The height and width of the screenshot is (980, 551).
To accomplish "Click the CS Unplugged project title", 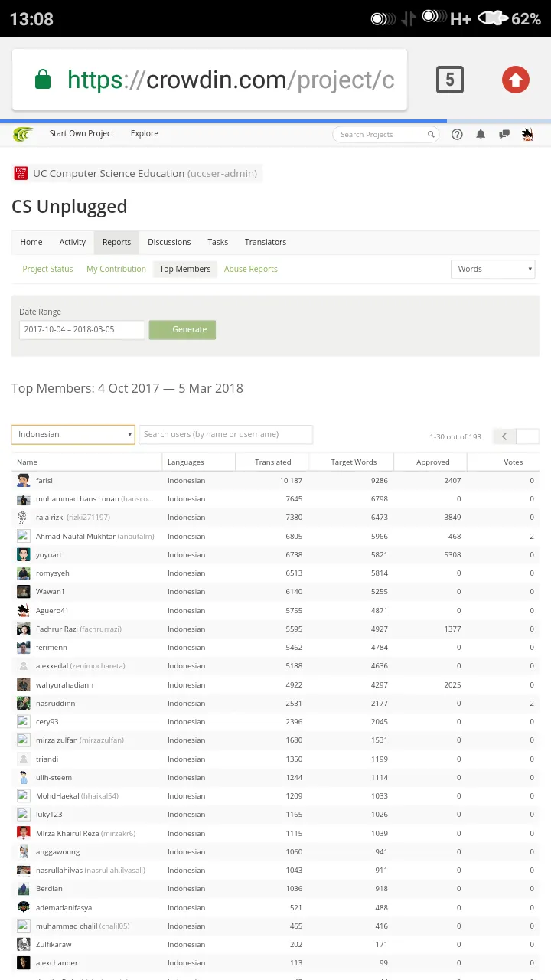I will 69,207.
